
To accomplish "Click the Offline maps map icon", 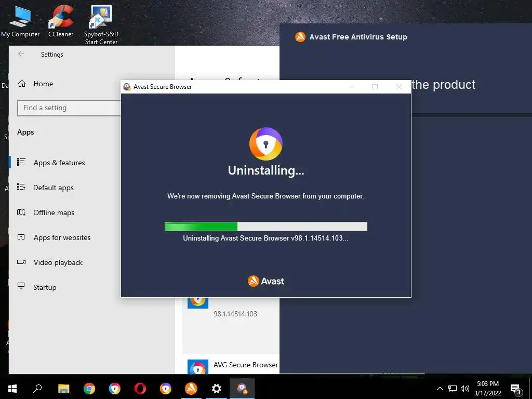I will (21, 212).
